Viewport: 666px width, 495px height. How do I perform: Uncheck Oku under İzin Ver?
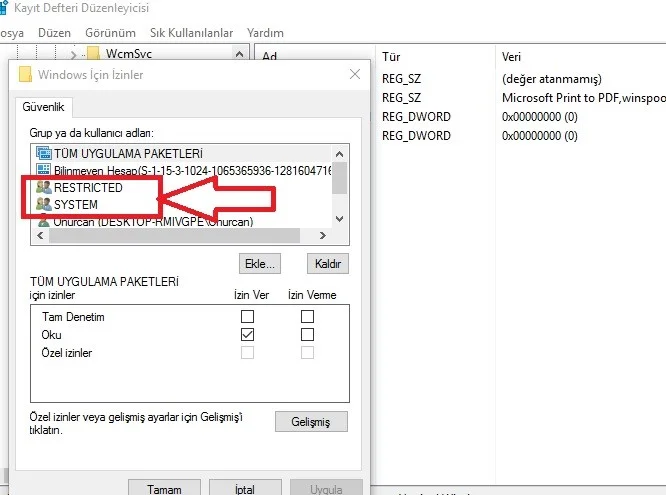pyautogui.click(x=246, y=334)
